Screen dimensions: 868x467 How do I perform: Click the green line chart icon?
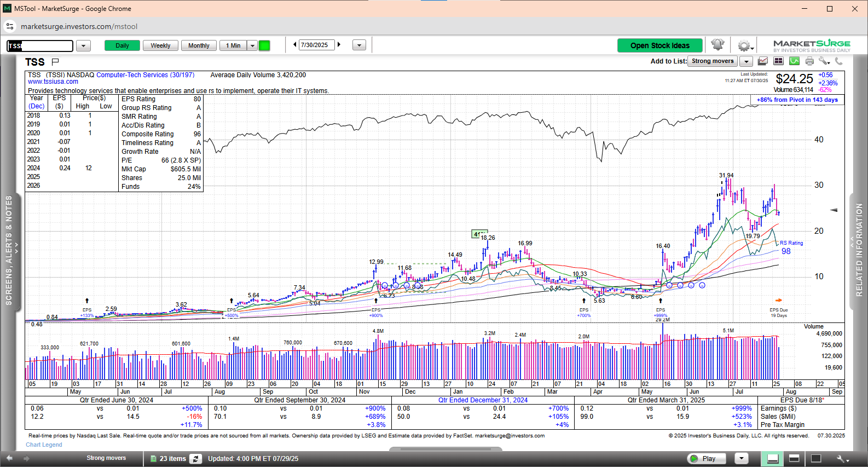click(794, 61)
